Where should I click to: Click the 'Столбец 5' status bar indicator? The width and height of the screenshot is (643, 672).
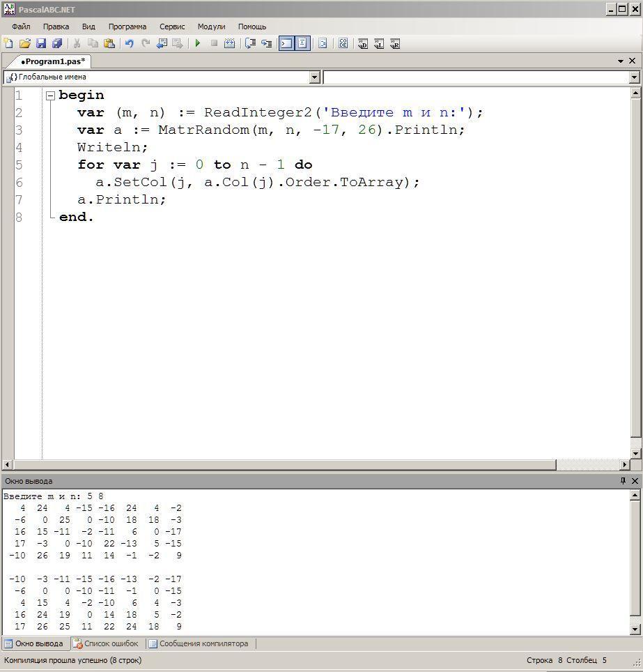pyautogui.click(x=587, y=660)
